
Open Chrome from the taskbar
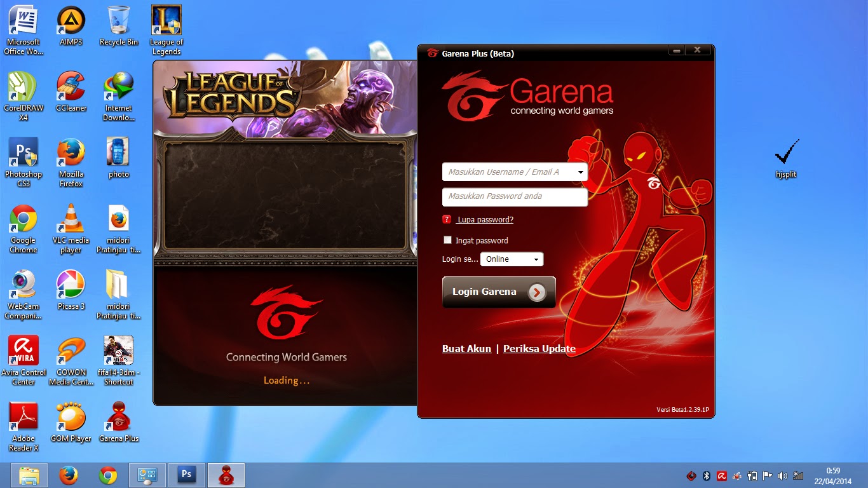point(108,475)
